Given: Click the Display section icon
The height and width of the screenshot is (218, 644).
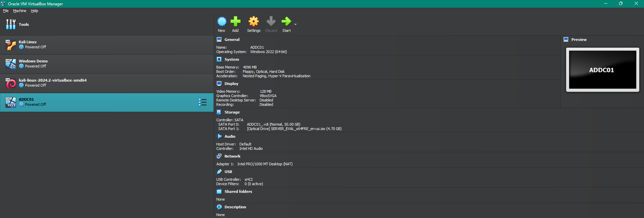Looking at the screenshot, I should (219, 83).
